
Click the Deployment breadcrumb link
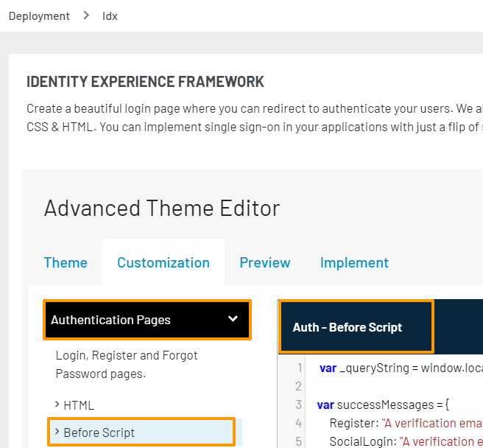tap(39, 15)
